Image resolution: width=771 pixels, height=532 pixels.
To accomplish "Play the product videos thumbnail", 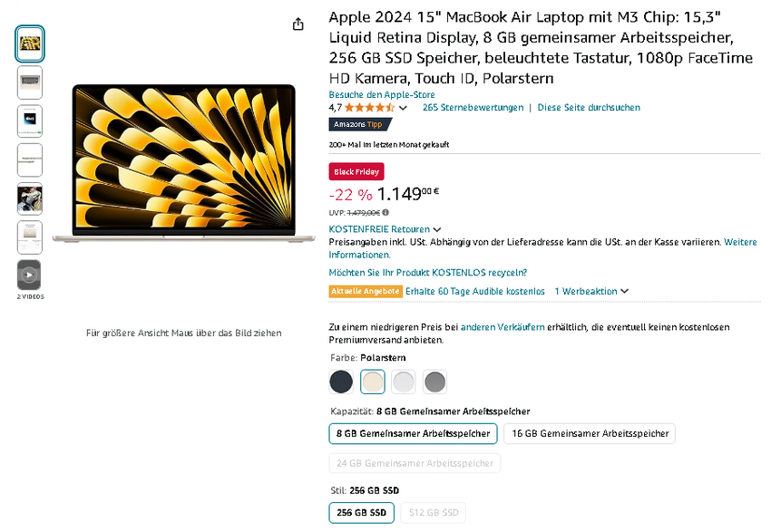I will coord(29,275).
